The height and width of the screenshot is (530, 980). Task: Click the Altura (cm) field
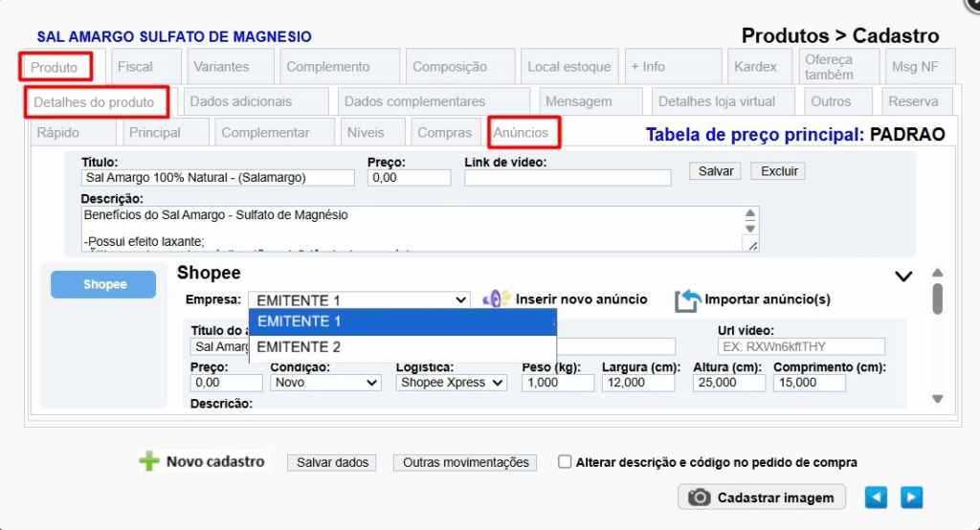(x=728, y=383)
